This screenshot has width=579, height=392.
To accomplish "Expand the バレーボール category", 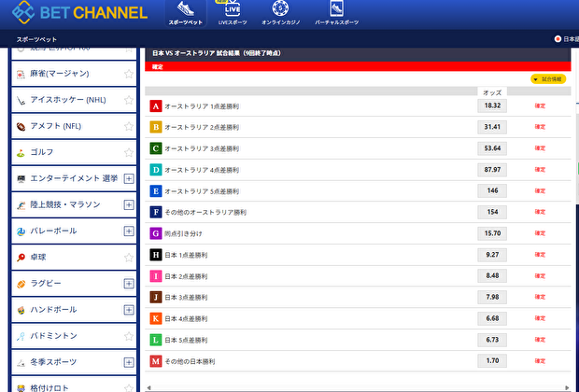I will pos(128,231).
